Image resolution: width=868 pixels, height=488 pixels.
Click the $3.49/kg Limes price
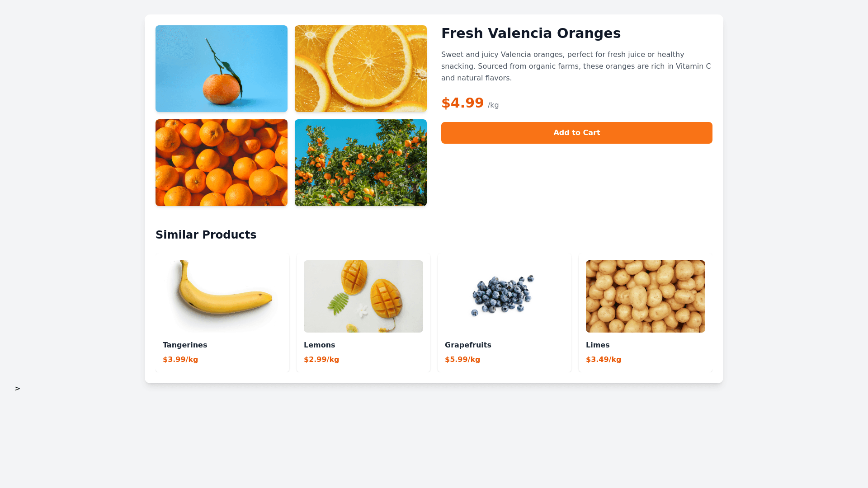[604, 360]
